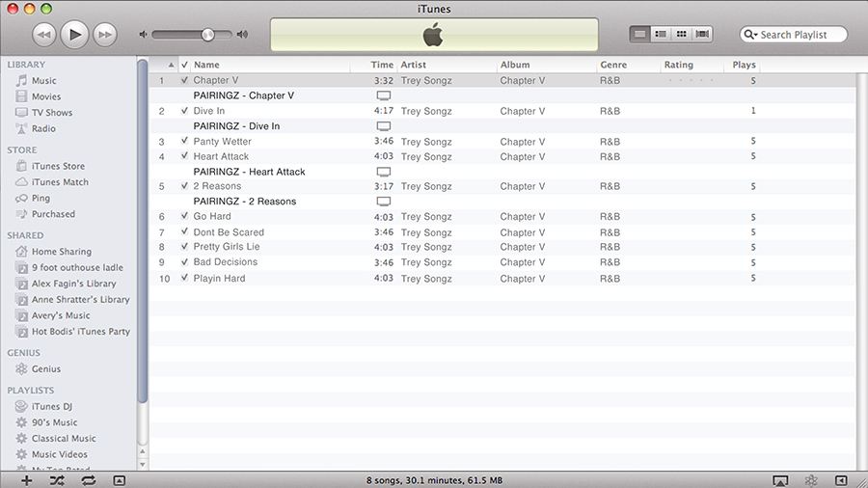Click the add playlist plus button
This screenshot has width=868, height=488.
pos(26,480)
